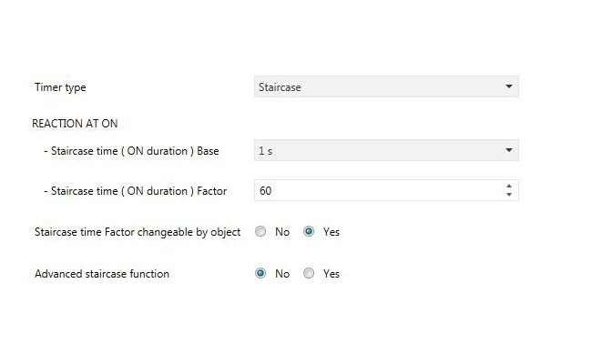Click the No text for changeable by object
Image resolution: width=592 pixels, height=364 pixels.
click(282, 232)
